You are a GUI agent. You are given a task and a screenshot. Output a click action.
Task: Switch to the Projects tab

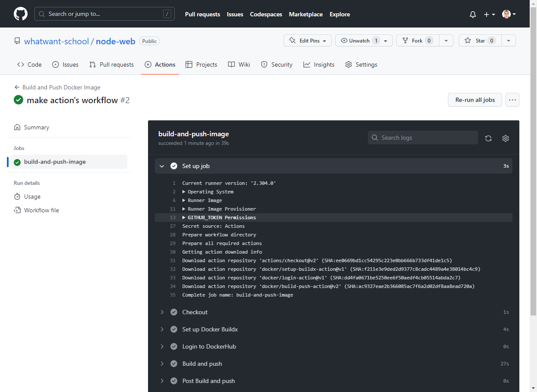coord(201,64)
